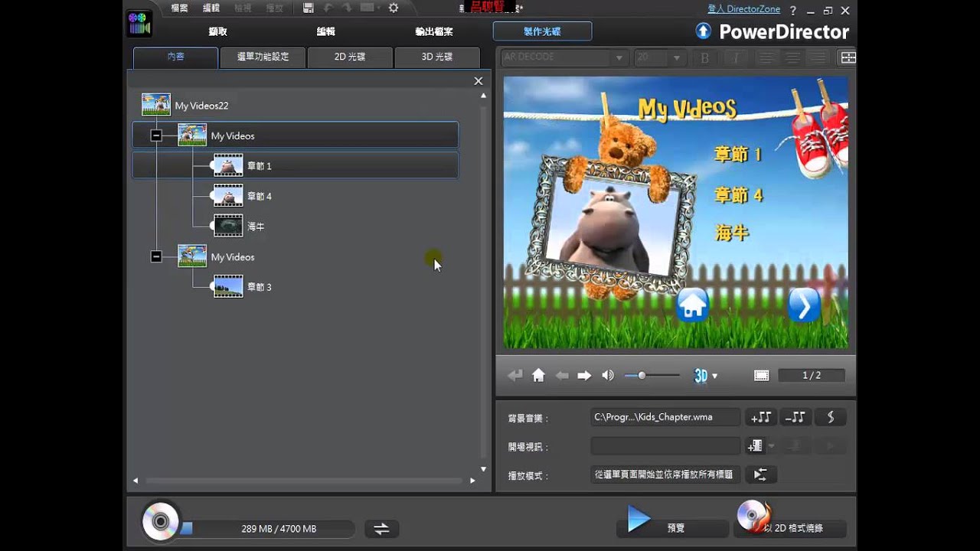Mute preview with the speaker icon

(608, 375)
